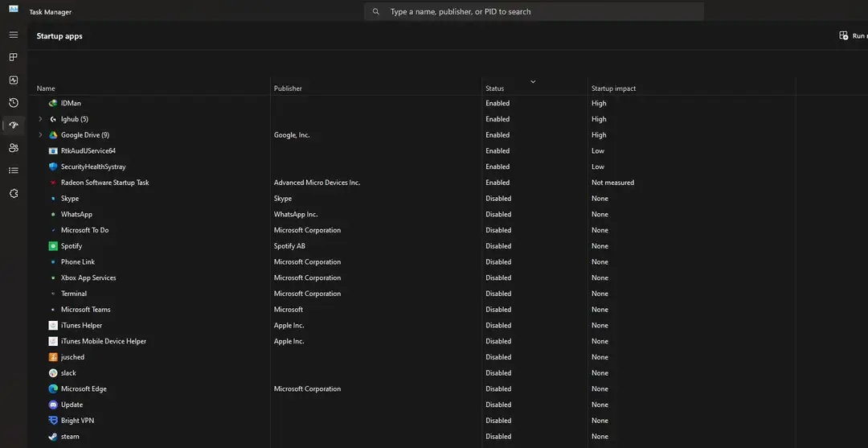Click the Discord Update icon
The height and width of the screenshot is (448, 868).
(x=53, y=405)
